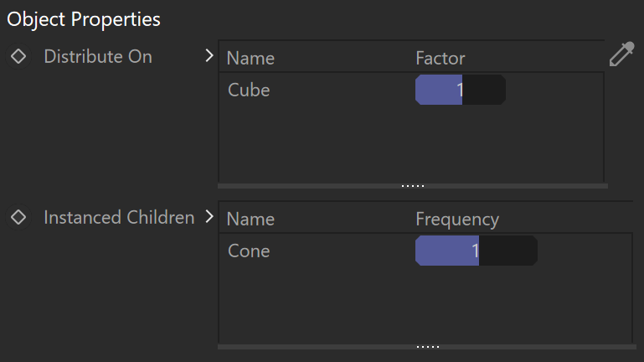The width and height of the screenshot is (644, 362).
Task: Click the Cube Factor slider
Action: point(461,90)
